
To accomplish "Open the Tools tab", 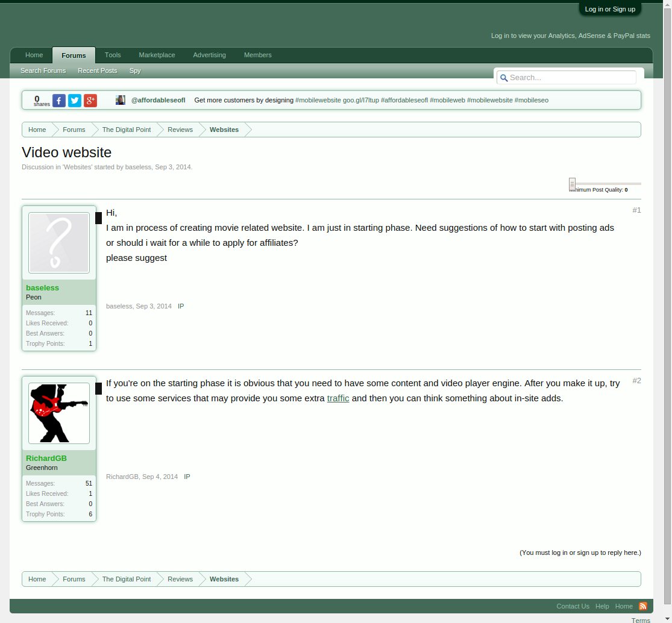I will click(x=113, y=55).
